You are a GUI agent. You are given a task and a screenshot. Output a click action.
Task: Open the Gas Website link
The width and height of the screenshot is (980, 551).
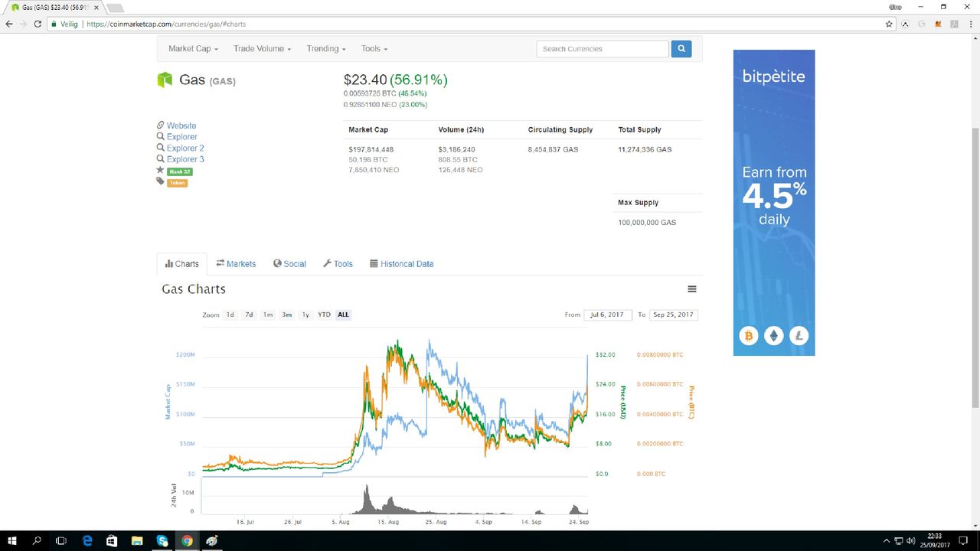click(x=181, y=126)
